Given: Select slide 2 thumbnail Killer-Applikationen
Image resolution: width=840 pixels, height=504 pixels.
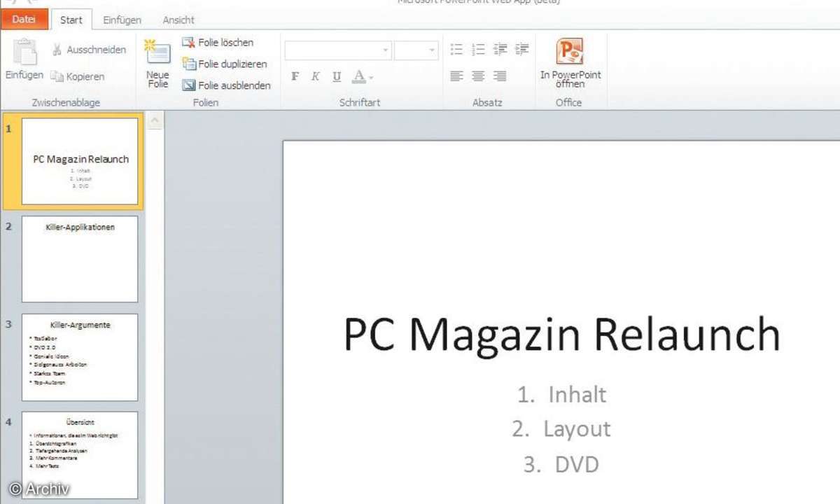Looking at the screenshot, I should tap(80, 259).
